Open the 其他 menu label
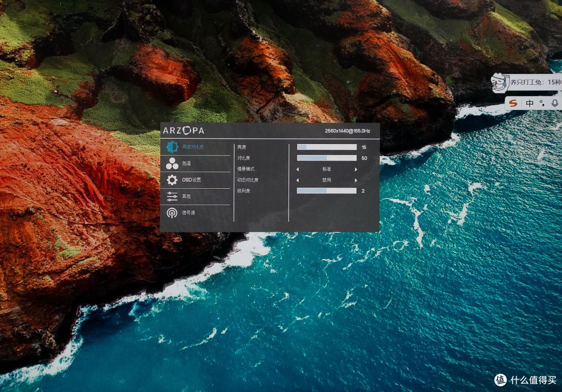 point(186,196)
